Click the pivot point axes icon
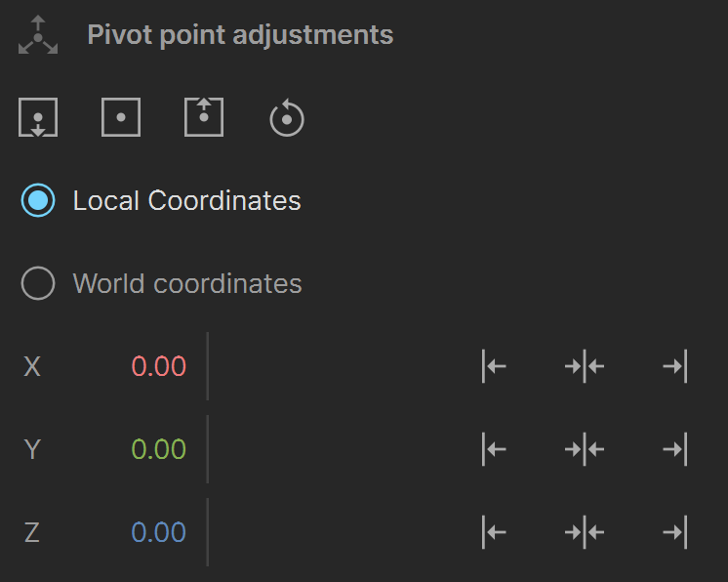728x582 pixels. tap(38, 35)
